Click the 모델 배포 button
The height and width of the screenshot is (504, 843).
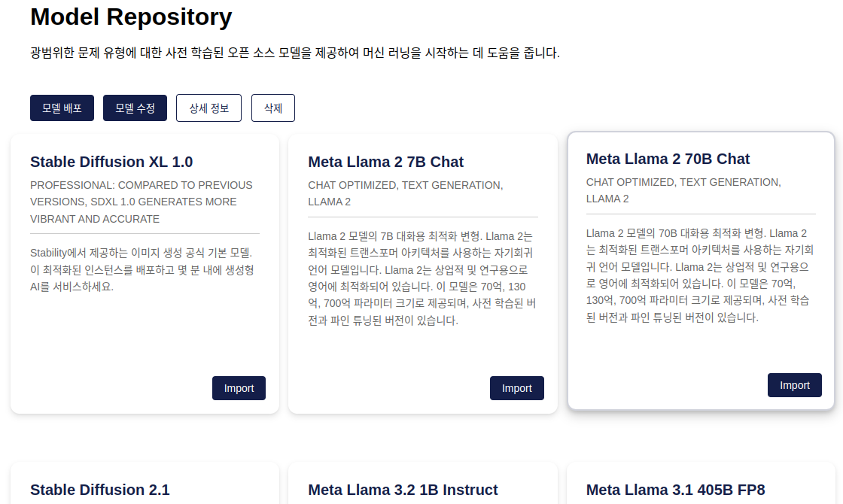click(62, 108)
